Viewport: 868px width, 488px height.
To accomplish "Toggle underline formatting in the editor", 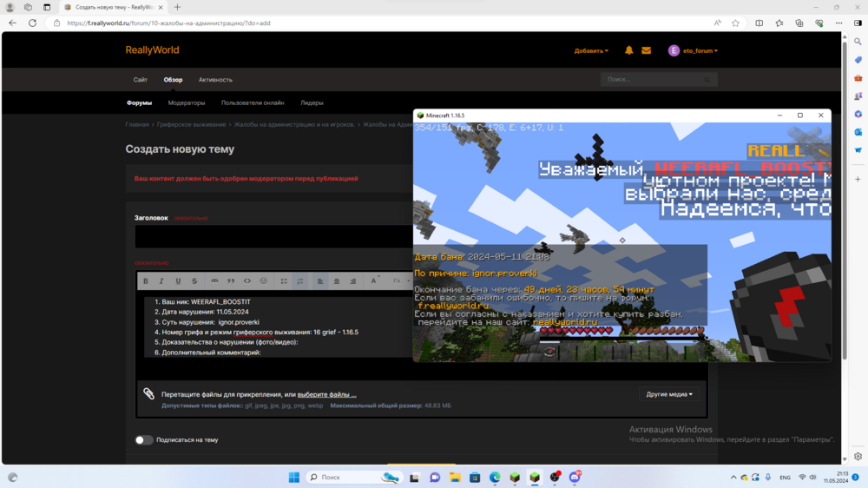I will pos(178,280).
